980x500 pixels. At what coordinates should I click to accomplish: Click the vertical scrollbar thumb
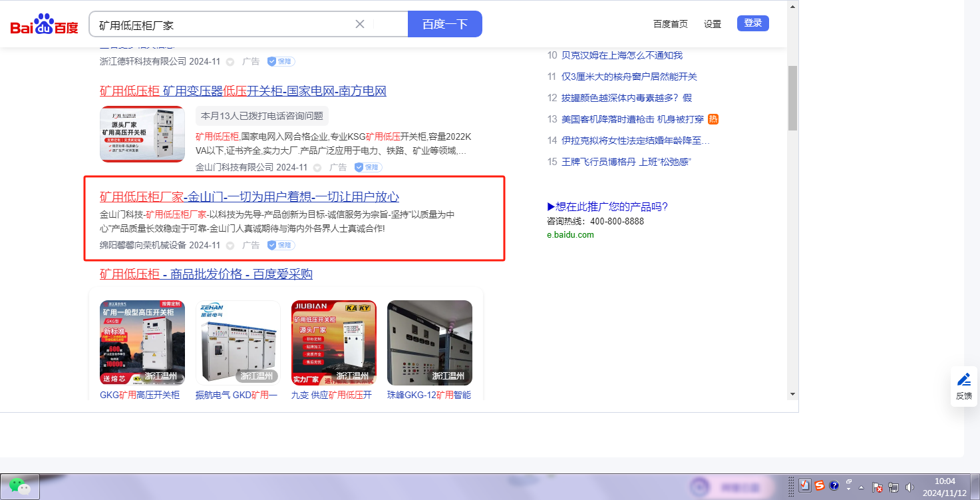pyautogui.click(x=792, y=98)
